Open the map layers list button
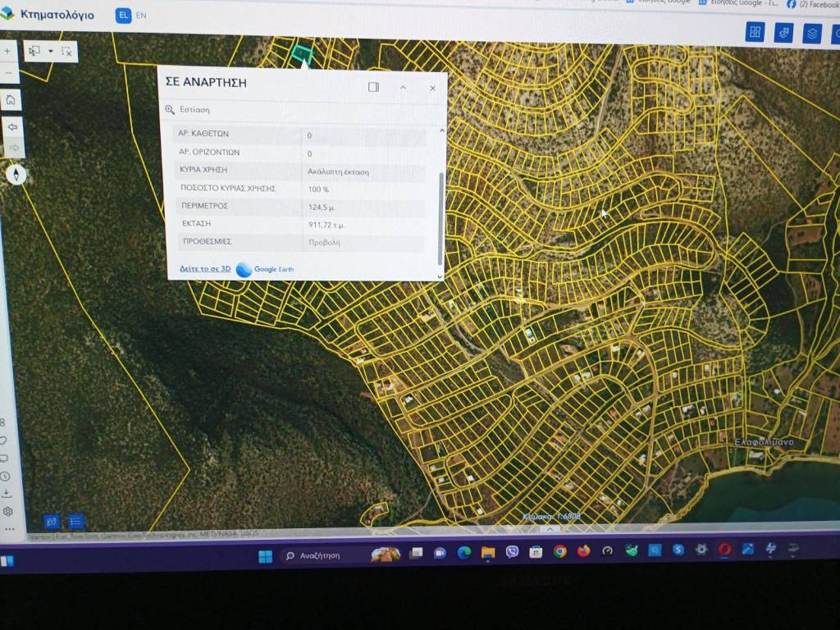The height and width of the screenshot is (630, 840). 811,34
